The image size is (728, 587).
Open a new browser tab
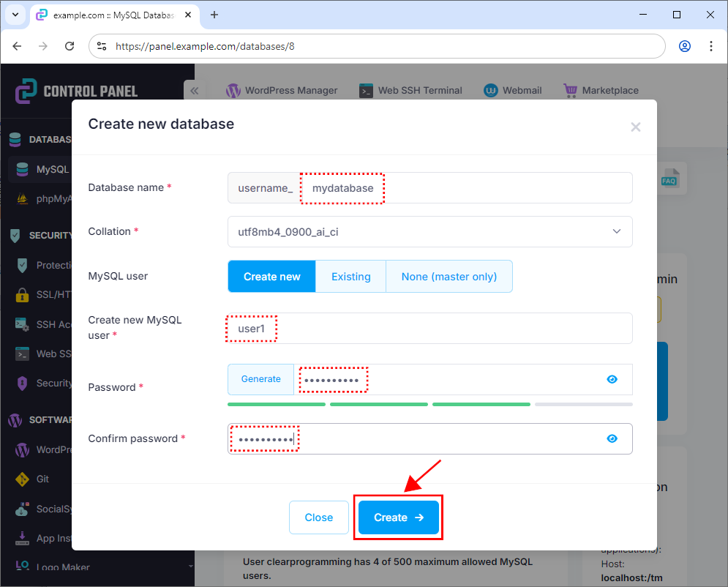(214, 15)
